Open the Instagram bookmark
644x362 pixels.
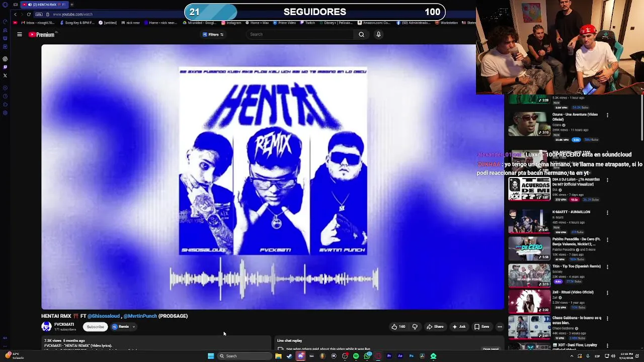231,23
